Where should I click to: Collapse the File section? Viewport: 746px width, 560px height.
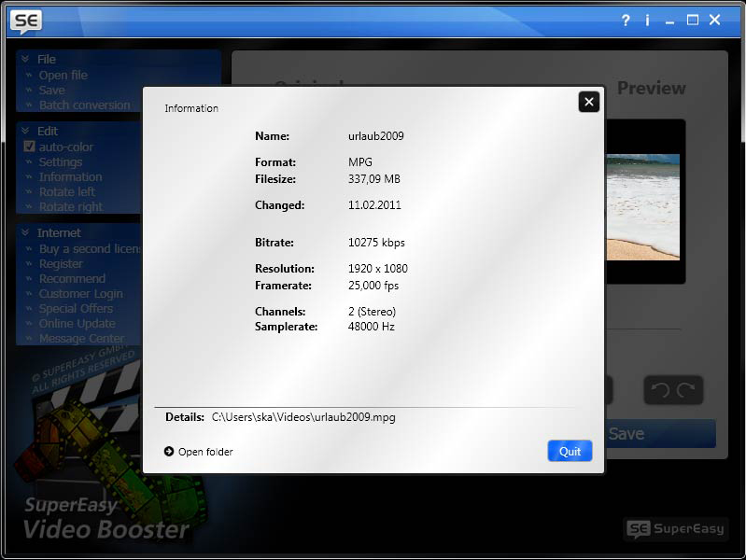point(25,59)
